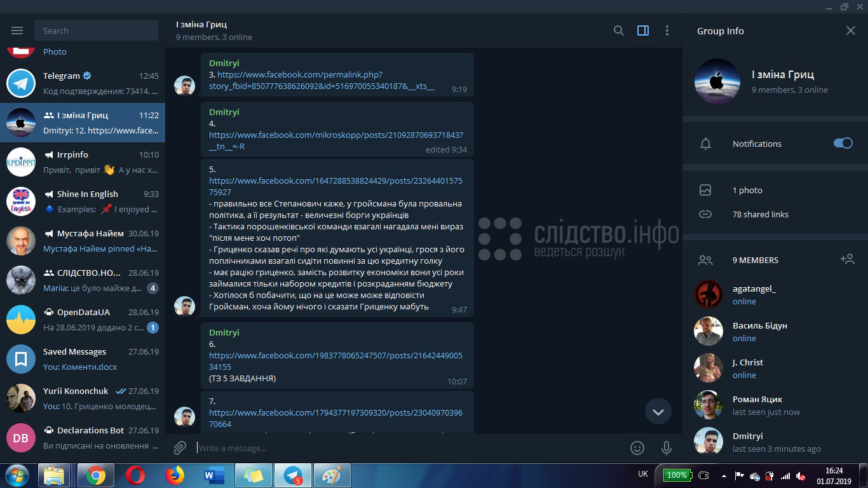868x488 pixels.
Task: Open the Windows Start menu
Action: tap(17, 475)
